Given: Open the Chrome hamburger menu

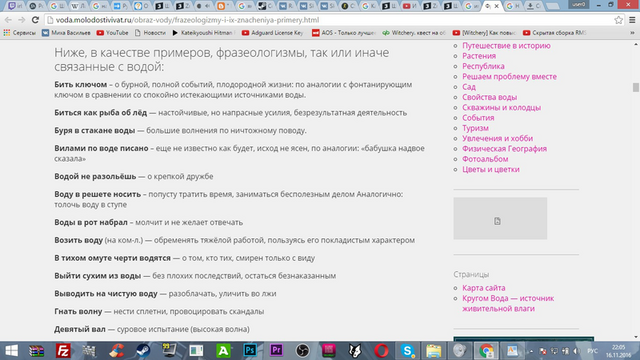Looking at the screenshot, I should pos(632,20).
